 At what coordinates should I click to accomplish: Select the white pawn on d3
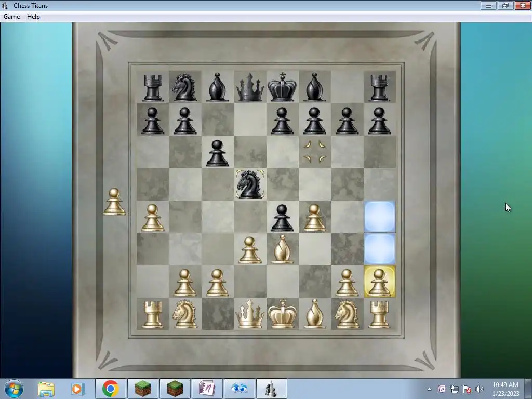tap(250, 250)
